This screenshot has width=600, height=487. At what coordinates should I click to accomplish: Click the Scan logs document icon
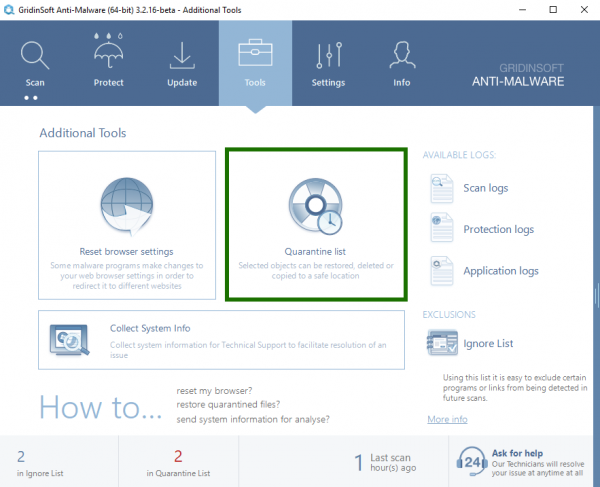point(442,188)
